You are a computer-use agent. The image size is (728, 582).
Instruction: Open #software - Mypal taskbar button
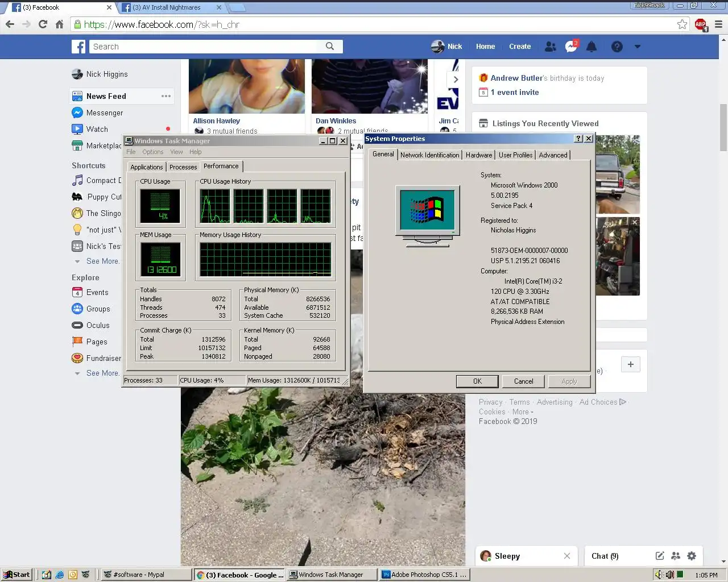click(146, 575)
